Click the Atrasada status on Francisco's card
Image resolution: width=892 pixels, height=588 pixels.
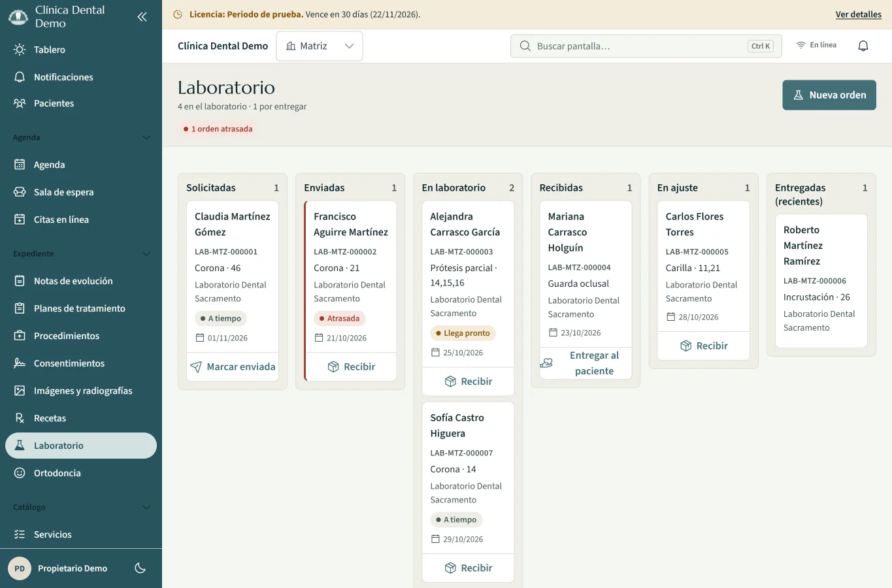pyautogui.click(x=339, y=319)
